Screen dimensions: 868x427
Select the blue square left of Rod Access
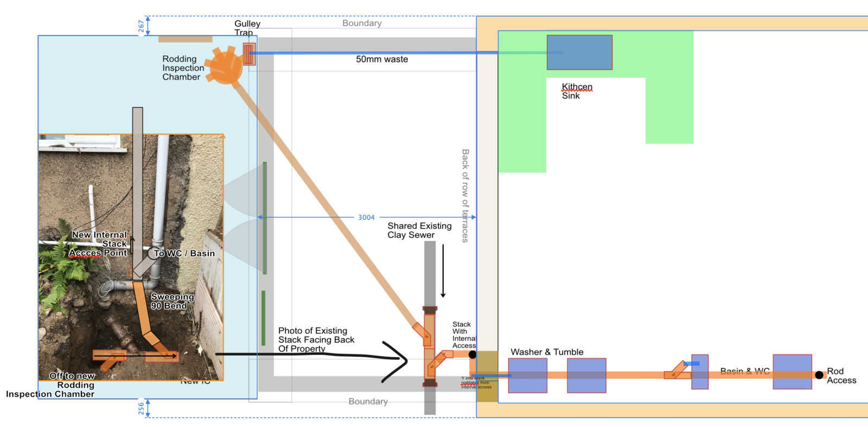click(x=792, y=372)
